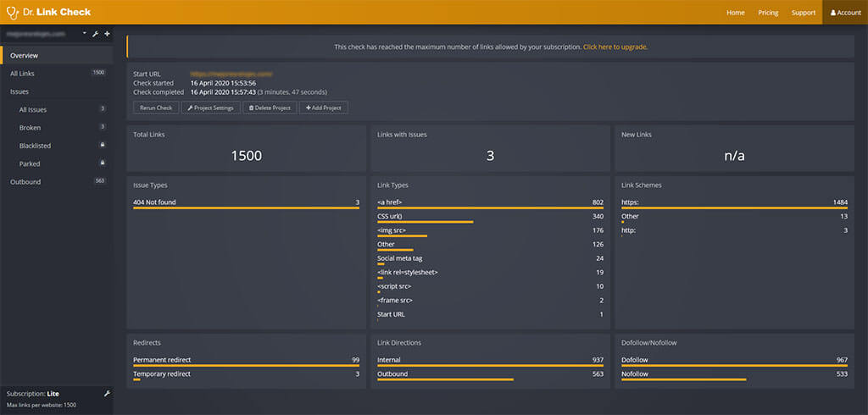Click the 1500 badge beside All Links
The image size is (868, 415).
click(98, 73)
